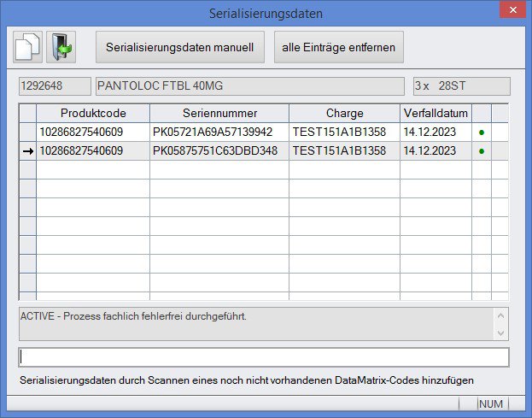Select serial number PK05721A69A57139942 cell

click(219, 132)
